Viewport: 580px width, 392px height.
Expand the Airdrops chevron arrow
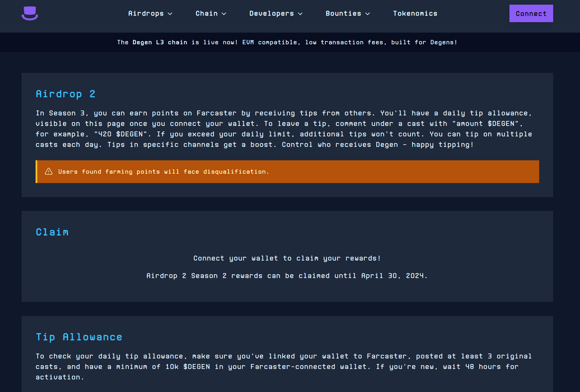[170, 14]
